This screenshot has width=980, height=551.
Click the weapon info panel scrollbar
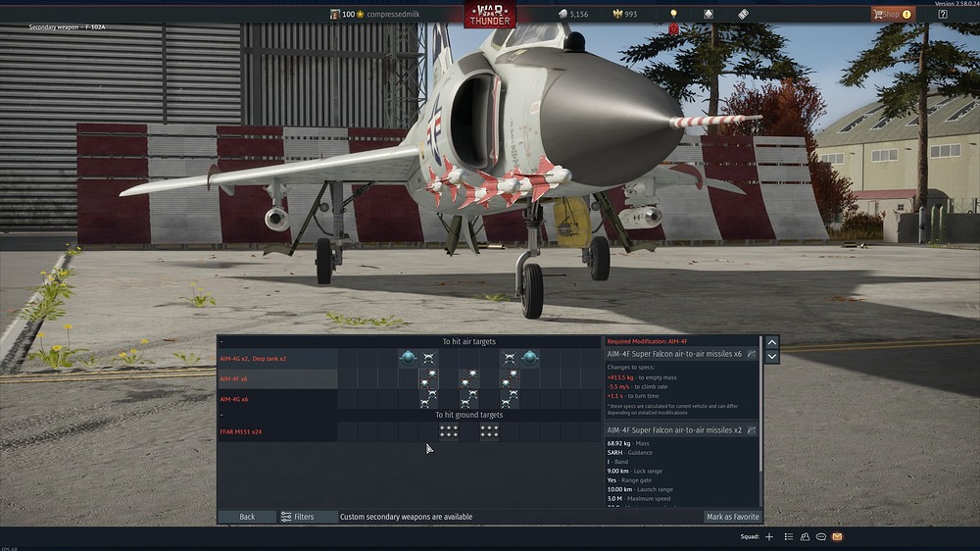[x=760, y=405]
